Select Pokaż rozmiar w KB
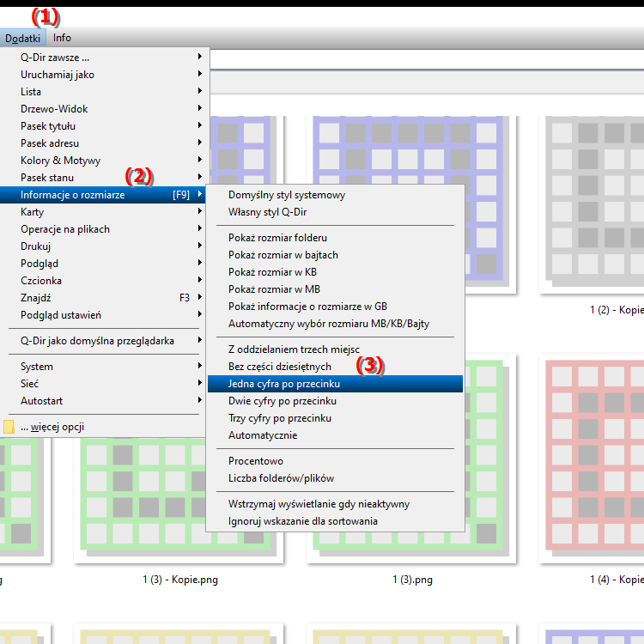Screen dimensions: 644x644 (x=335, y=272)
